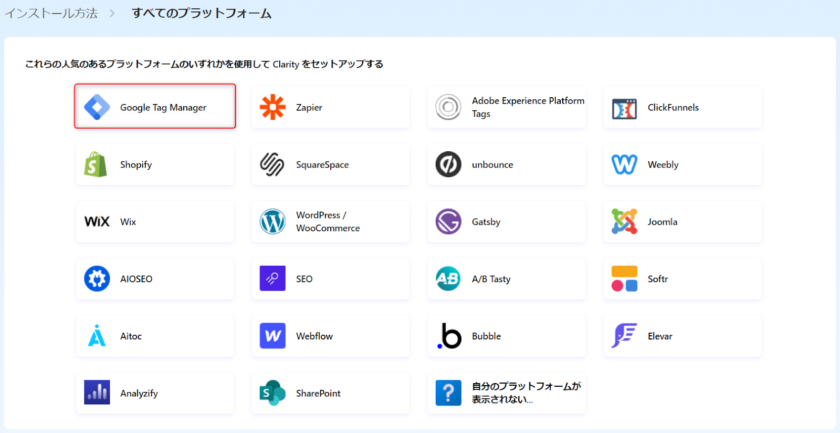Choose the WordPress logo icon
840x433 pixels.
pos(272,222)
